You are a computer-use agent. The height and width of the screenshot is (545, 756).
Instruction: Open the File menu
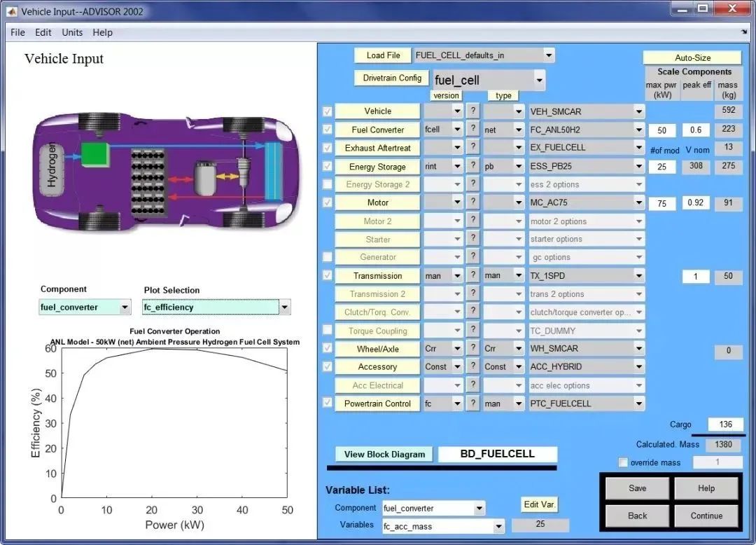coord(17,32)
